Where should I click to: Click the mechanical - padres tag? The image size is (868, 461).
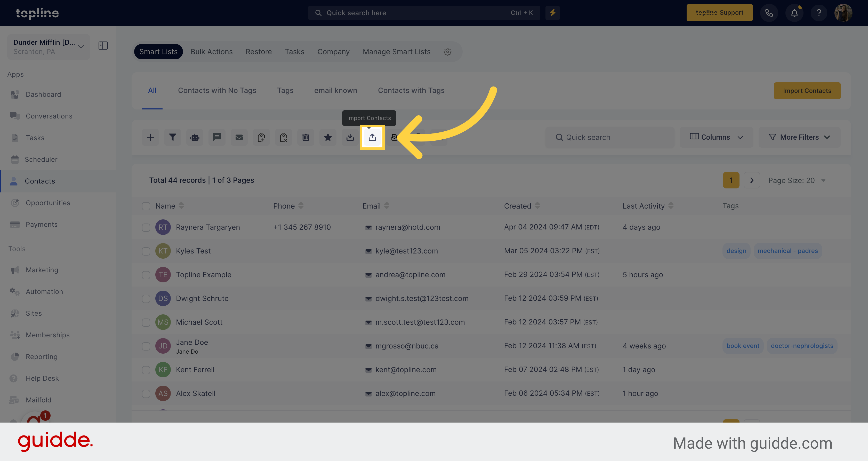(x=787, y=251)
